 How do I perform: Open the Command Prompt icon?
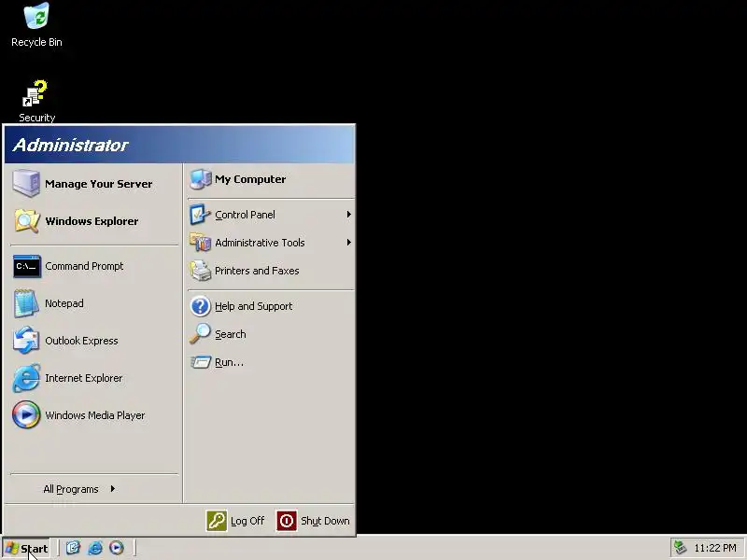pos(27,266)
